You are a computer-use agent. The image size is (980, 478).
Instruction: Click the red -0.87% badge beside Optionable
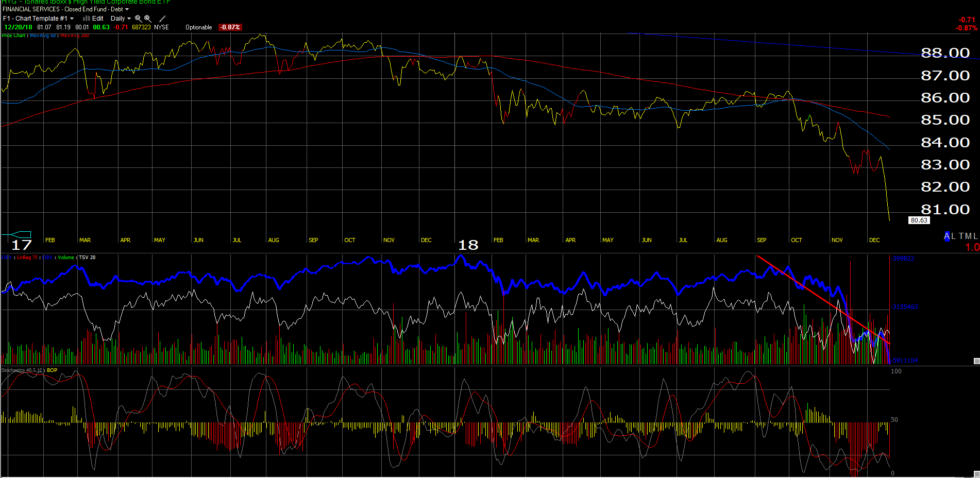[x=230, y=27]
